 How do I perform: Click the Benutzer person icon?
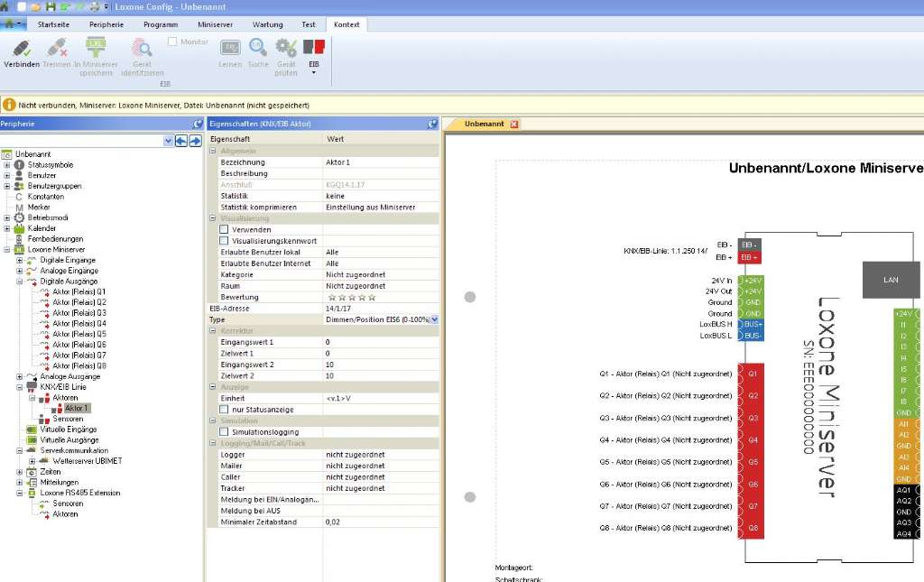click(19, 176)
